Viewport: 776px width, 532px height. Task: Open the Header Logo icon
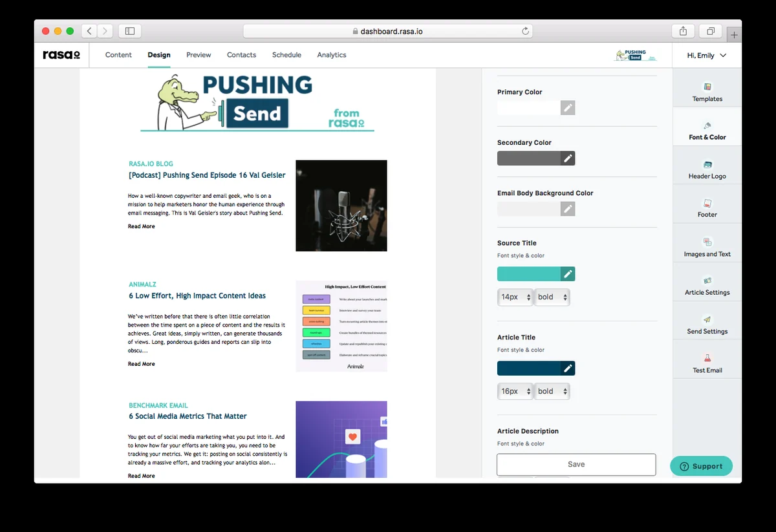click(707, 165)
